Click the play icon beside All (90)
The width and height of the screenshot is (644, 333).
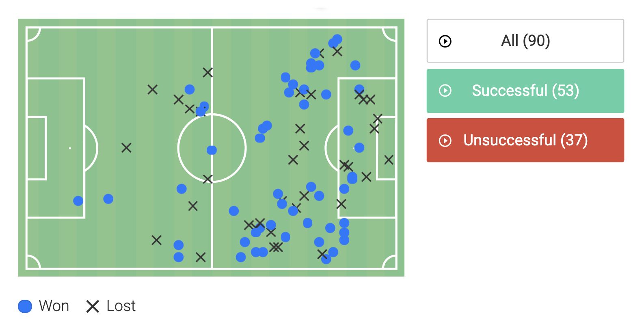[445, 41]
